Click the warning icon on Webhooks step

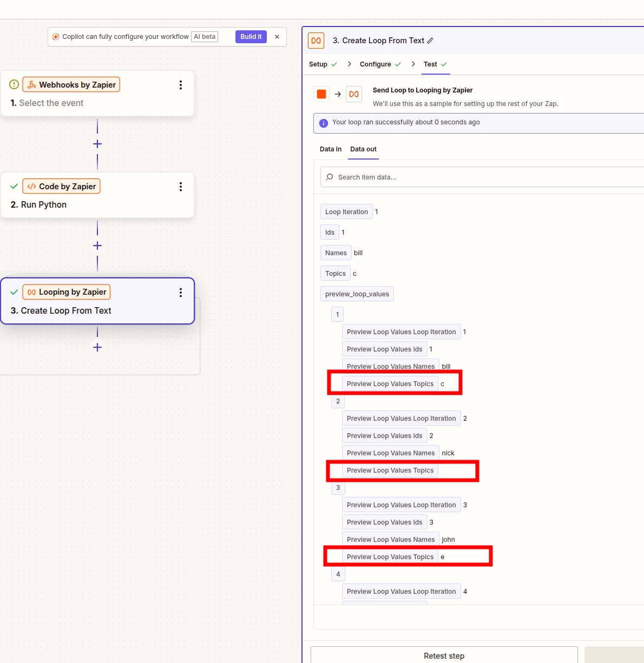pyautogui.click(x=14, y=84)
